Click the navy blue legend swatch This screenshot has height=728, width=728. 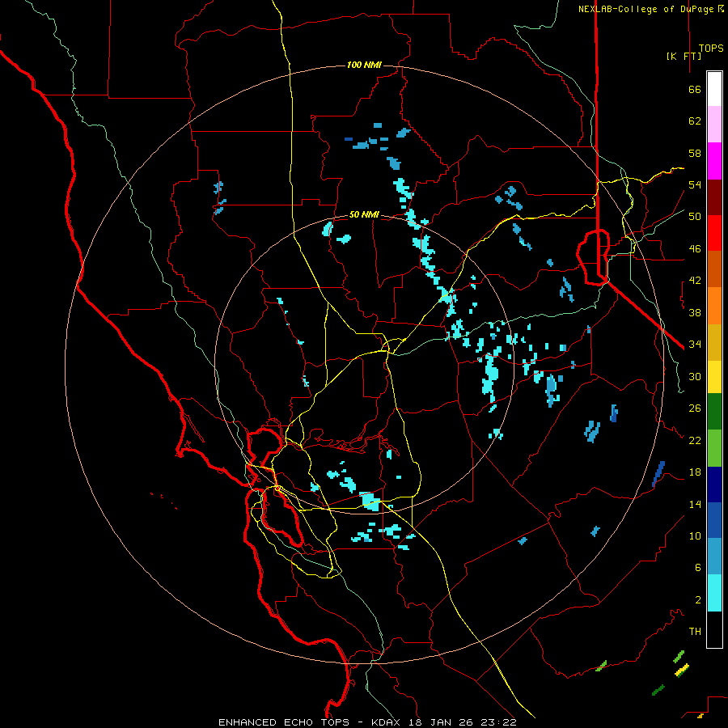point(714,485)
